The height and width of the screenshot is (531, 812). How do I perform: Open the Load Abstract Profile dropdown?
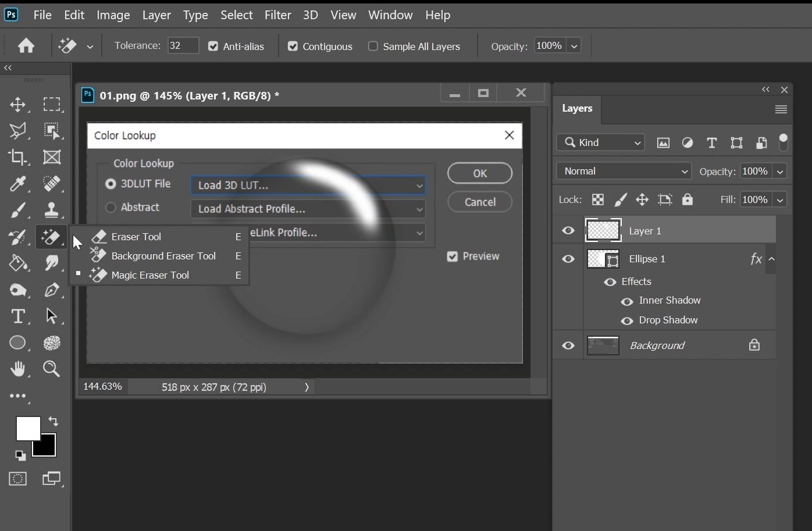(x=308, y=209)
